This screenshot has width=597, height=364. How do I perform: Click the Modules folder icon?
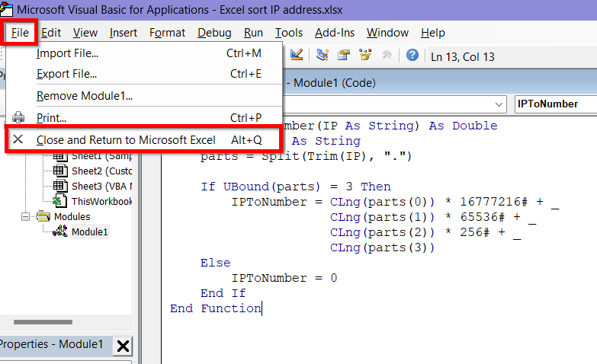43,216
